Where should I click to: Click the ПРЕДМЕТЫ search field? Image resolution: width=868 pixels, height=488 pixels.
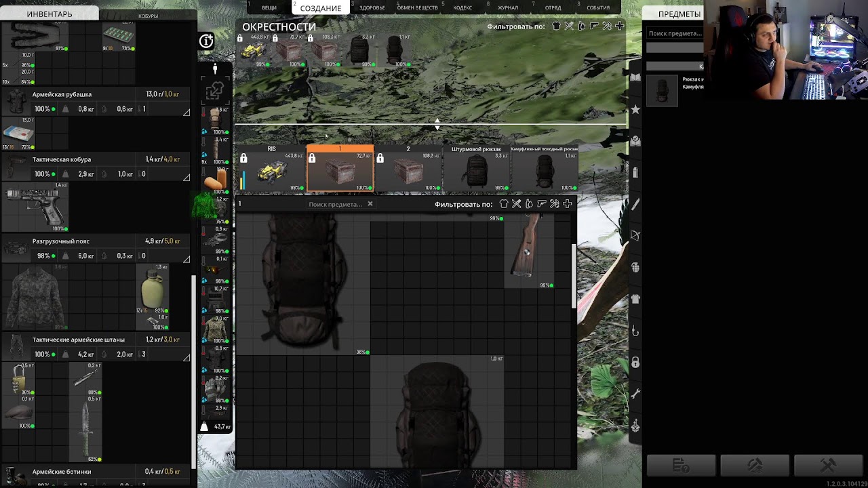click(675, 33)
